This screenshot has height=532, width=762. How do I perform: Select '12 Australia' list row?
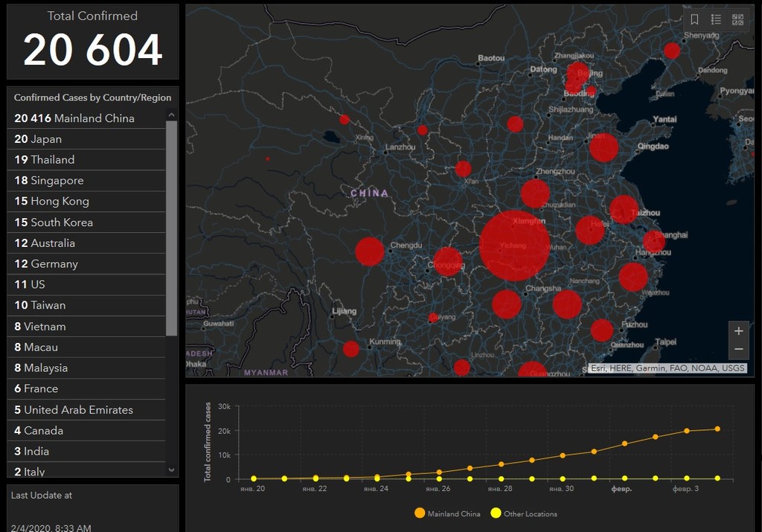[x=86, y=243]
